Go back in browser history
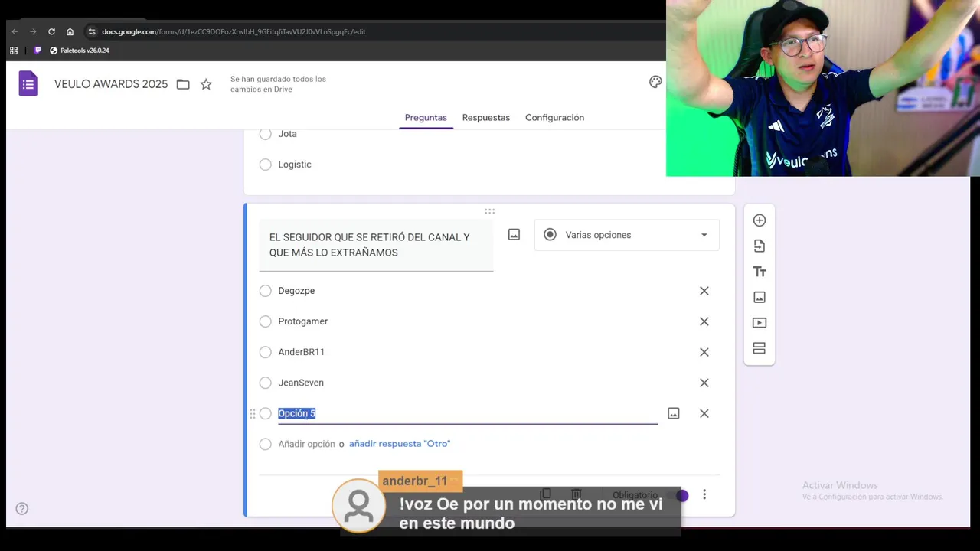This screenshot has height=551, width=980. [15, 31]
